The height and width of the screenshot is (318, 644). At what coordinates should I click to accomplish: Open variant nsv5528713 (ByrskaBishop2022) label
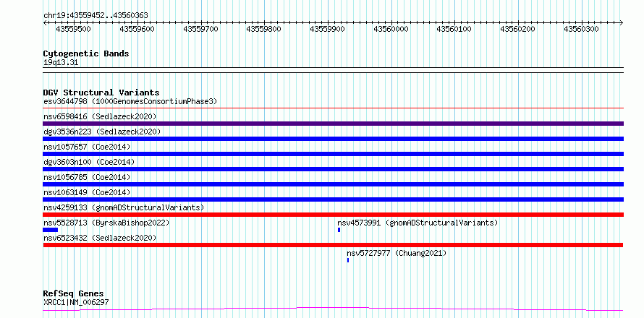tap(106, 223)
